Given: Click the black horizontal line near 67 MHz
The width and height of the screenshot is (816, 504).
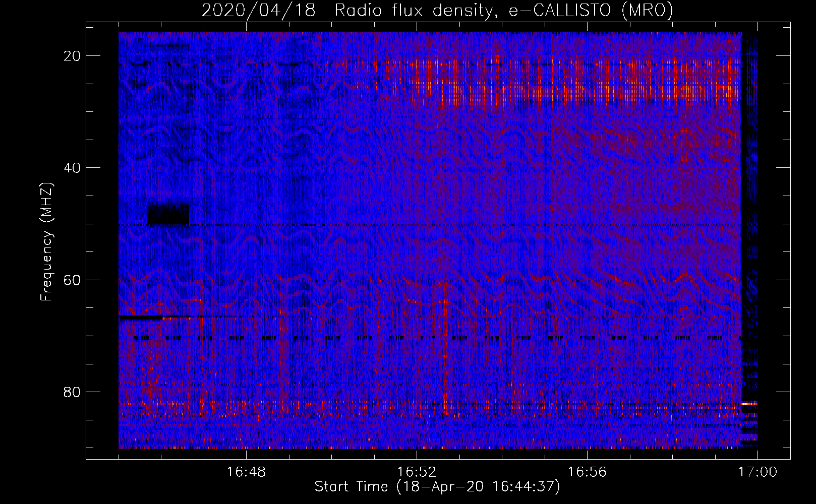Looking at the screenshot, I should pyautogui.click(x=141, y=318).
